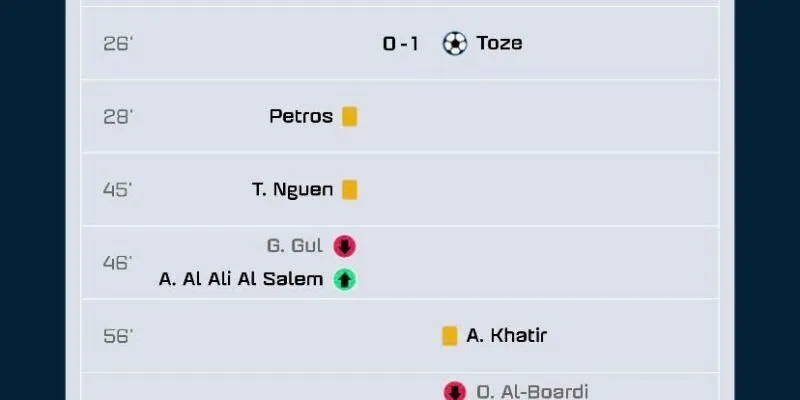Open goalscorer Toze's player link
Viewport: 800px width, 400px height.
[499, 43]
